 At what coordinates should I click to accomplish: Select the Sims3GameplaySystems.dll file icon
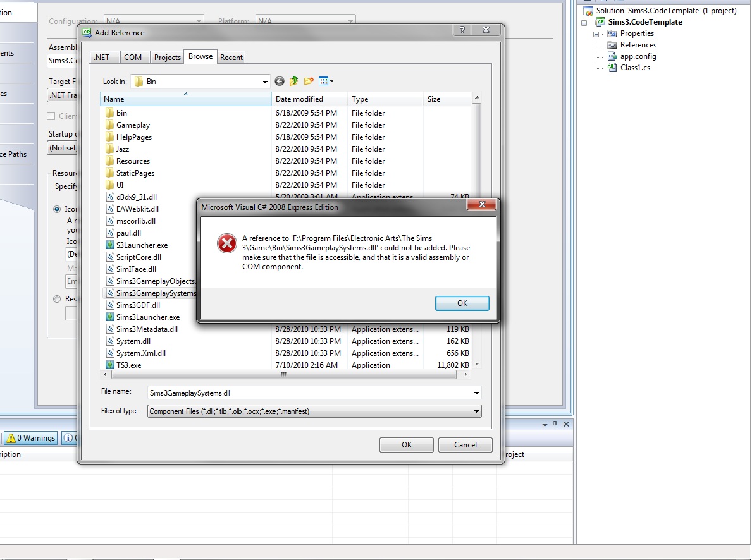[110, 293]
